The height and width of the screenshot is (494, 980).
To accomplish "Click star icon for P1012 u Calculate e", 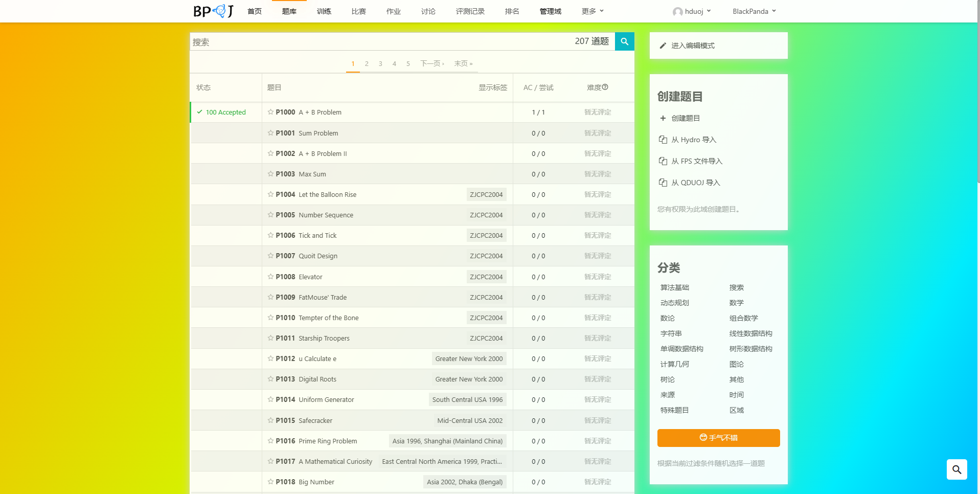I will point(270,358).
